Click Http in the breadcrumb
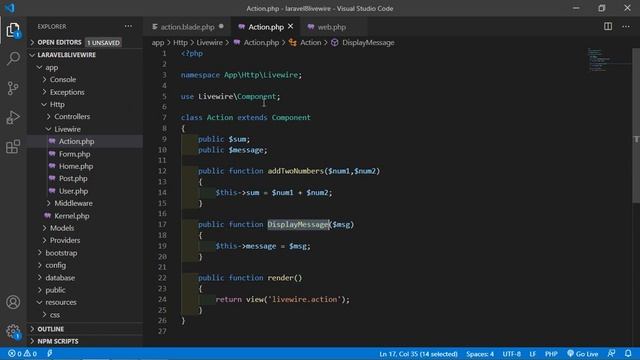 click(180, 42)
